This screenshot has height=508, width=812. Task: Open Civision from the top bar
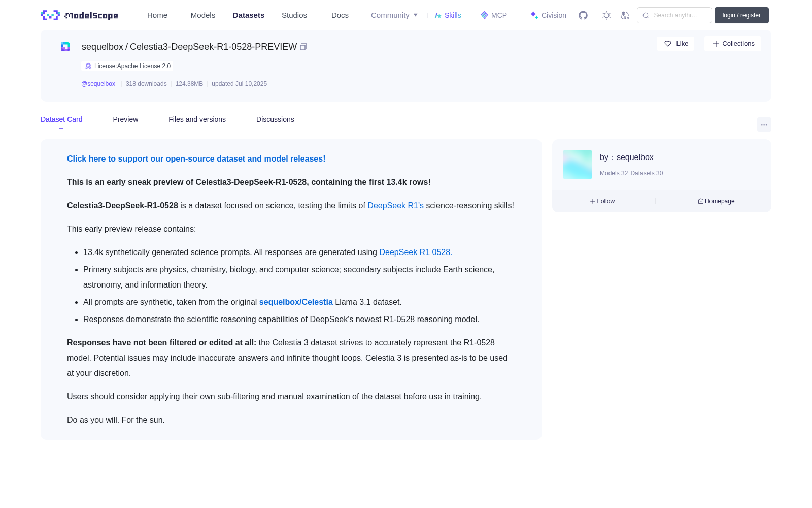coord(548,15)
